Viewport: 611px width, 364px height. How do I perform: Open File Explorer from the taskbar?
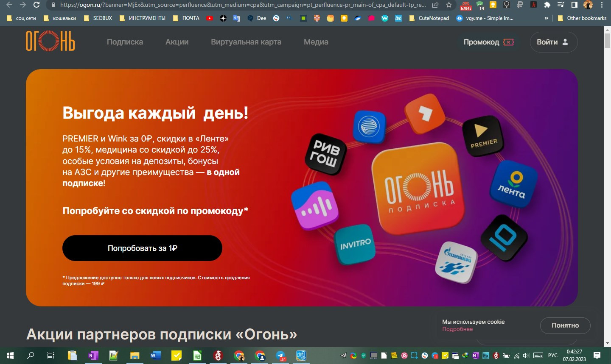pos(135,356)
